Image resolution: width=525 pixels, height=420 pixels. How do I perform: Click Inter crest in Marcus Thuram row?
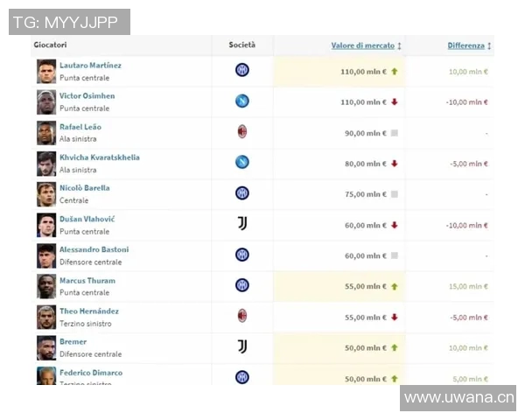pos(242,285)
